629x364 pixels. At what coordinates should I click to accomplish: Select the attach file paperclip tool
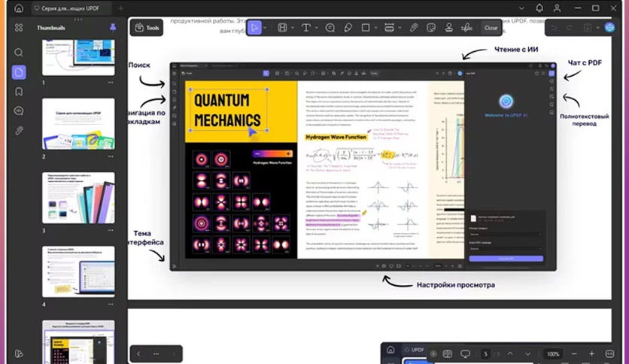[414, 28]
